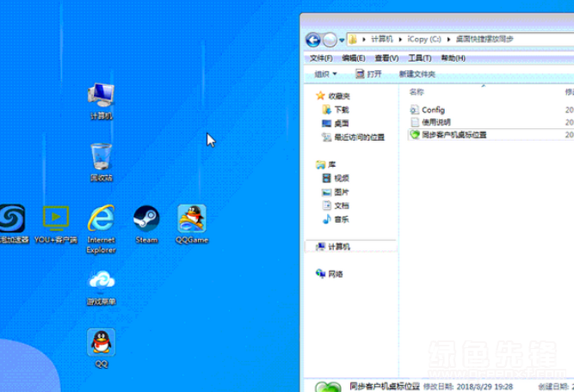The image size is (574, 392).
Task: Click the Config file's gear icon
Action: tap(415, 110)
